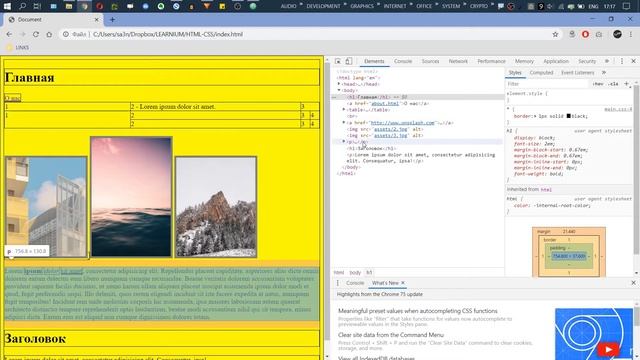This screenshot has width=640, height=360.
Task: Open Task View on the taskbar
Action: pyautogui.click(x=37, y=6)
